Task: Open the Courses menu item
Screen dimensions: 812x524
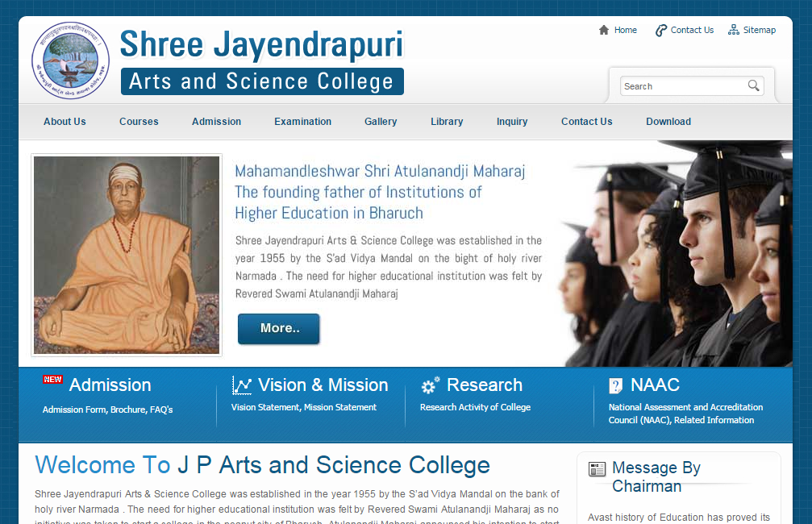Action: 139,122
